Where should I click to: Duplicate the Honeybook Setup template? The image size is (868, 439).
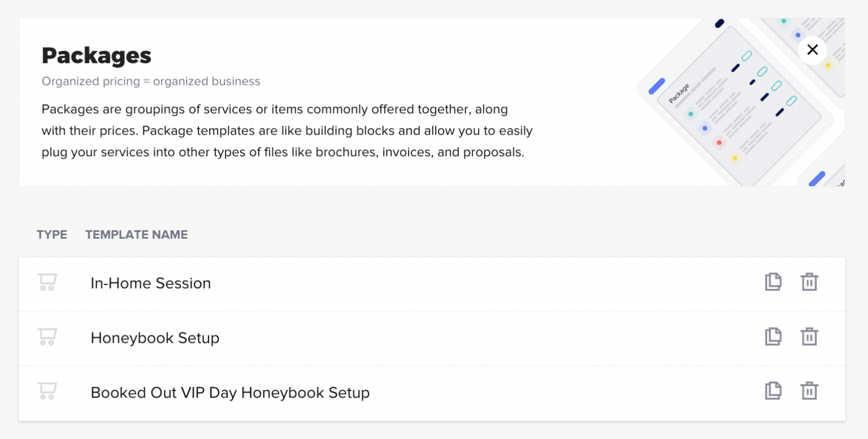[774, 336]
